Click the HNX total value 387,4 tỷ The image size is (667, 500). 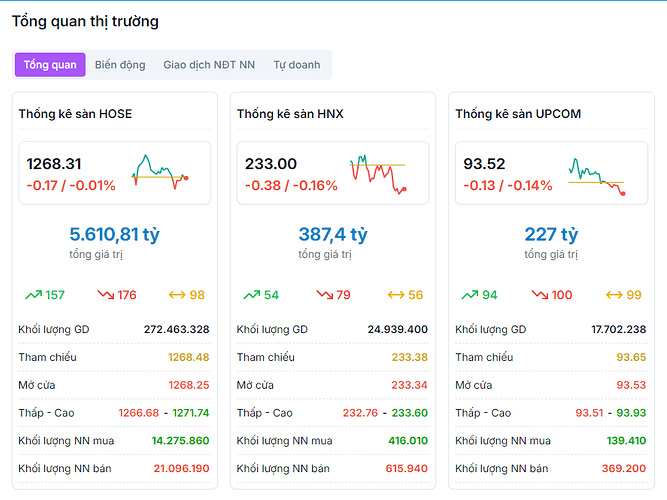333,235
